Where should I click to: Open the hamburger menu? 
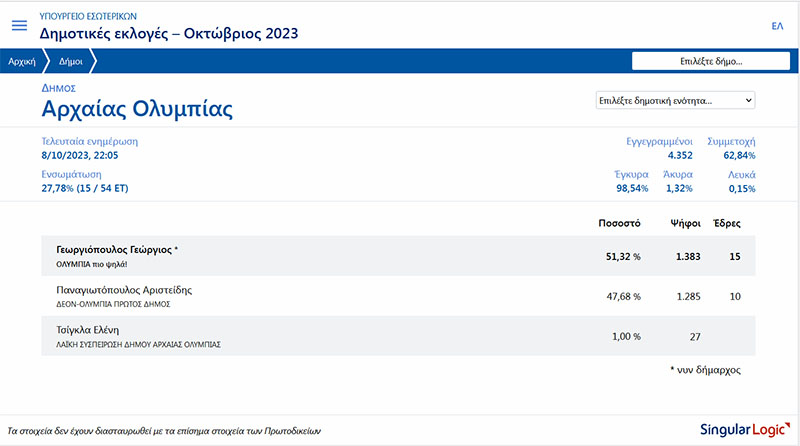19,26
